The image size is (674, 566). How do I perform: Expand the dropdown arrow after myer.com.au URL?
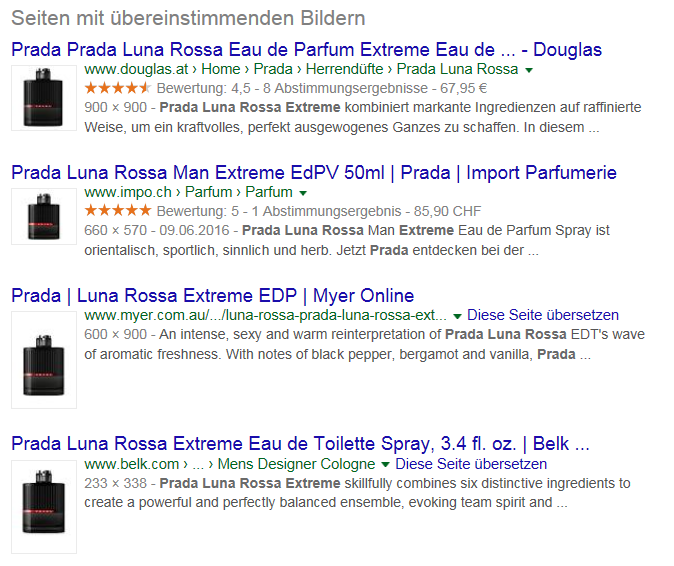(x=457, y=316)
